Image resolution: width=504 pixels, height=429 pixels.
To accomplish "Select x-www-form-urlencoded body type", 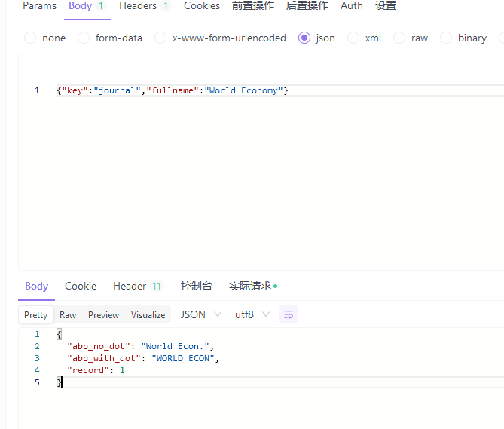I will coord(220,38).
